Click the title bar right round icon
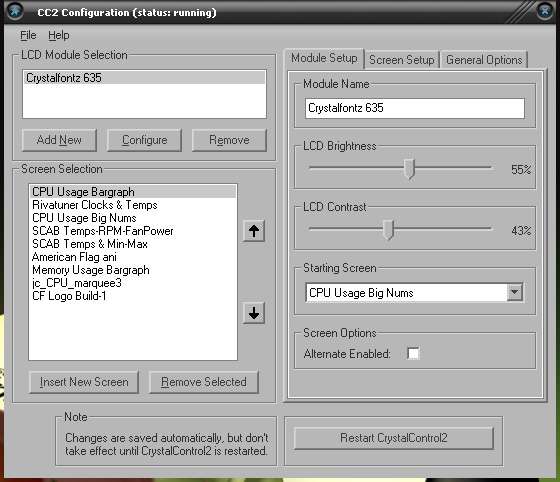The image size is (560, 482). point(545,11)
